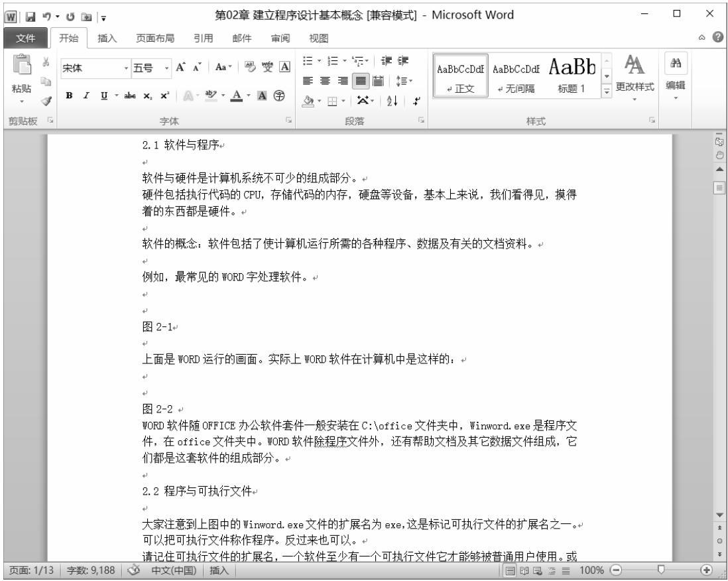The height and width of the screenshot is (581, 728).
Task: Center the paragraph text
Action: 326,81
